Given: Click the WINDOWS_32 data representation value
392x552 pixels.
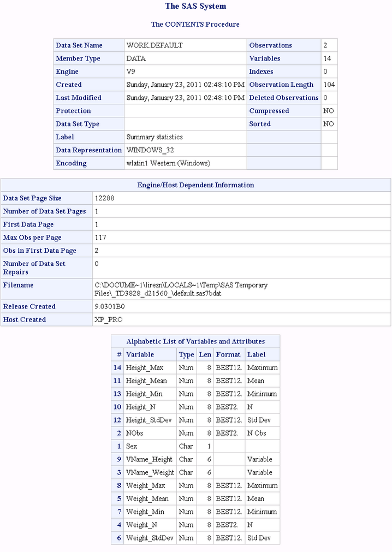Looking at the screenshot, I should point(150,150).
